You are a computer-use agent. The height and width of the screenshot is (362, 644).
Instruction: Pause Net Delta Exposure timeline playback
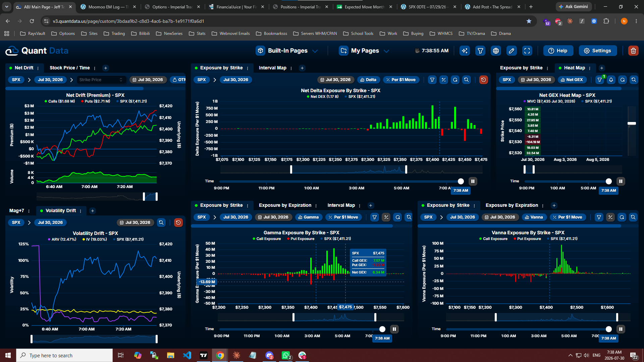click(x=473, y=181)
